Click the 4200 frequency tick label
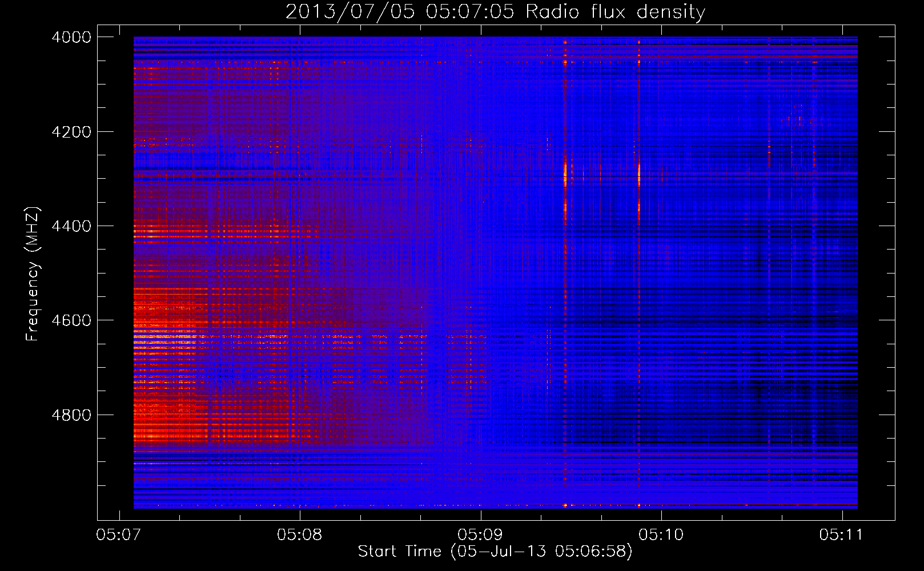The height and width of the screenshot is (571, 924). tap(71, 132)
